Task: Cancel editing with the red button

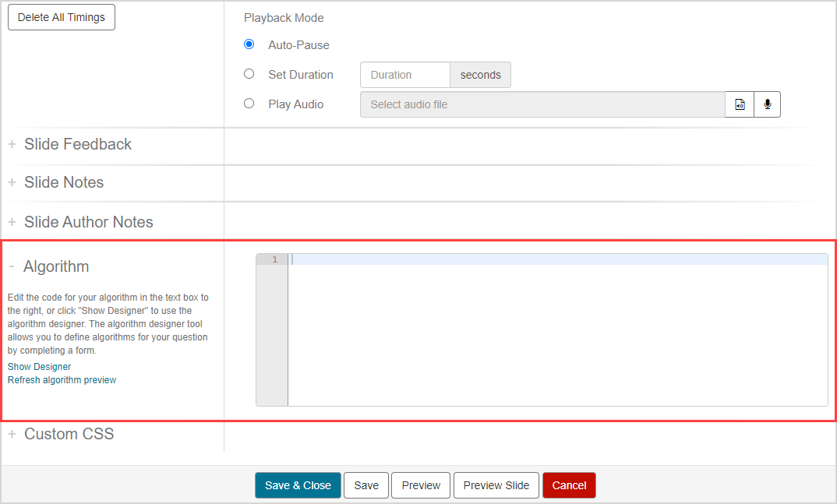Action: click(x=569, y=485)
